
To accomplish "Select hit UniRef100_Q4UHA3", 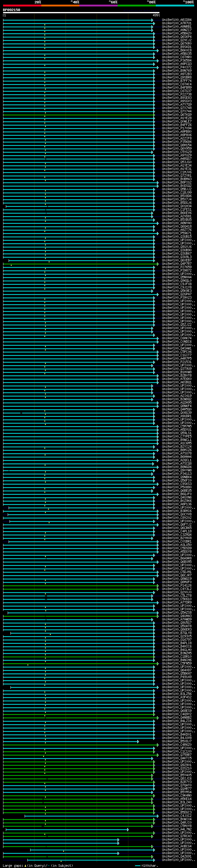I will coord(176,616).
